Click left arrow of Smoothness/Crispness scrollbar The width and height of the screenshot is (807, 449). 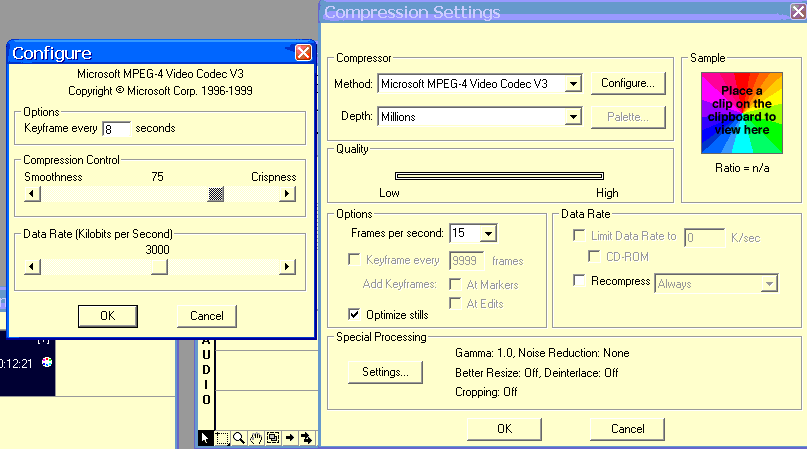[32, 194]
